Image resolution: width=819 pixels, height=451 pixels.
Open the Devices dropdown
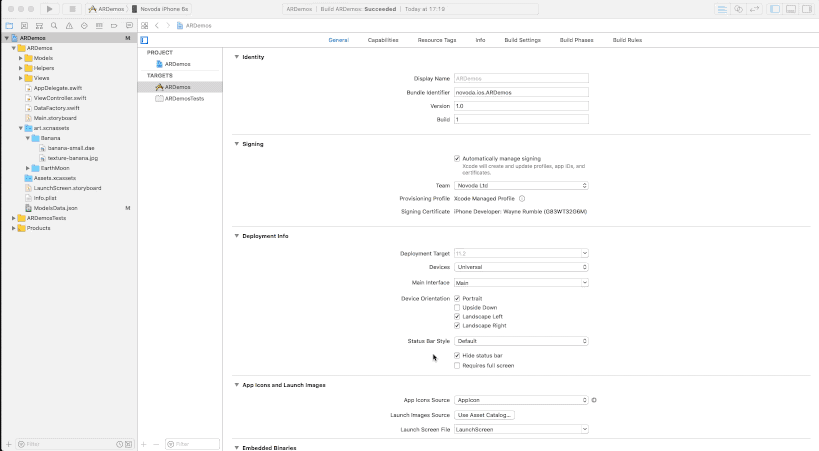[x=521, y=267]
